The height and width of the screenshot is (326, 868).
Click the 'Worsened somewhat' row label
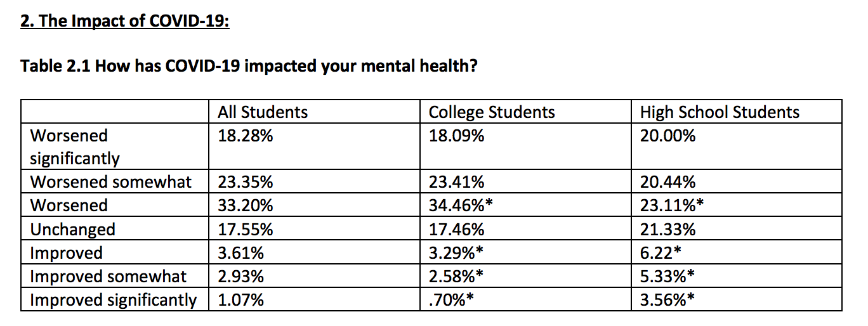(x=111, y=182)
